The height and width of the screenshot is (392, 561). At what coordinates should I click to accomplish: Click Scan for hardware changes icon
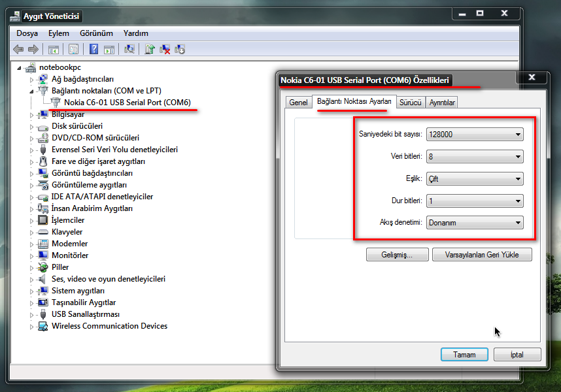click(129, 49)
